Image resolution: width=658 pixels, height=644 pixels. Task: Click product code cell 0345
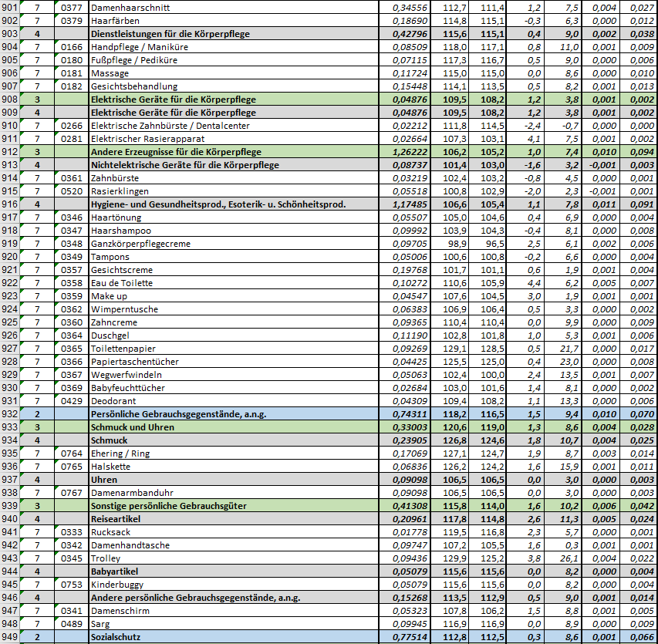point(71,558)
